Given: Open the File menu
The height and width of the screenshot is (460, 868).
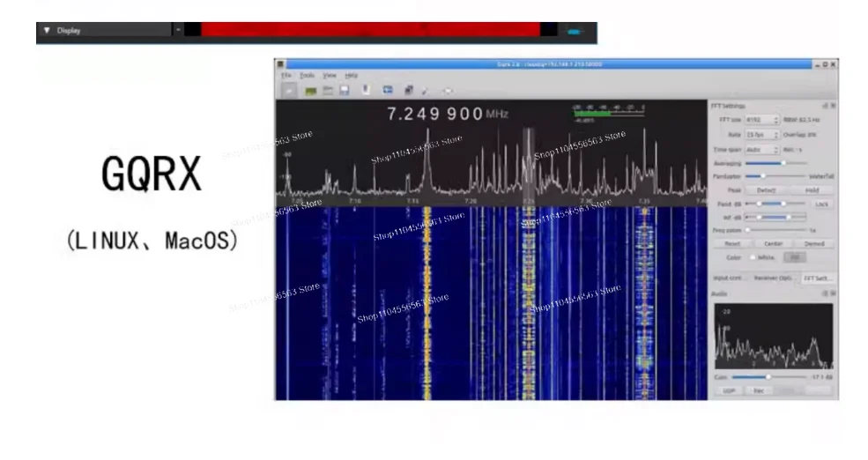Looking at the screenshot, I should [286, 75].
